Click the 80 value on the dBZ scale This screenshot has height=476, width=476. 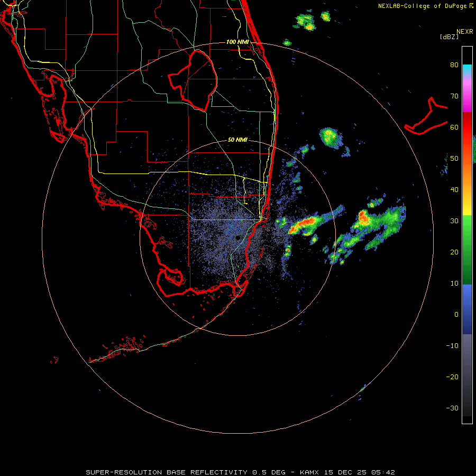click(x=454, y=65)
